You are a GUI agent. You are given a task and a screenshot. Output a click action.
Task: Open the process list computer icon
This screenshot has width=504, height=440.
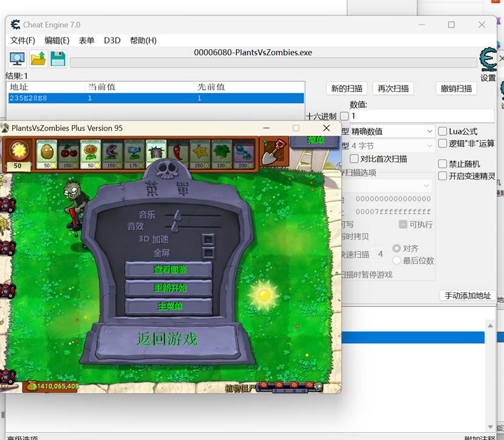[17, 59]
